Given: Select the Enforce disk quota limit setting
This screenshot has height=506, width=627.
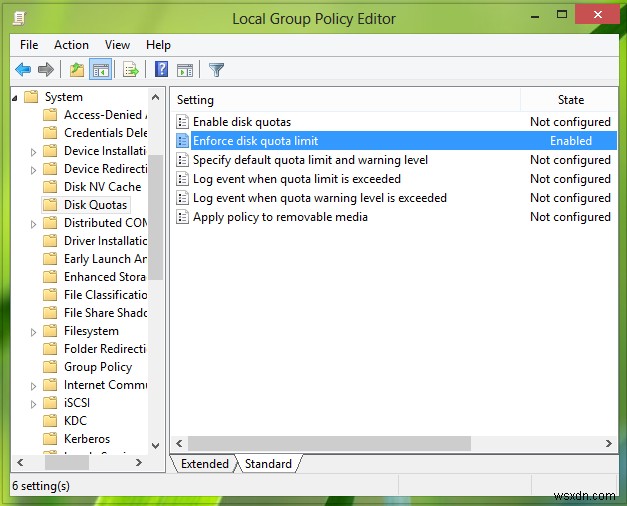Looking at the screenshot, I should [256, 141].
